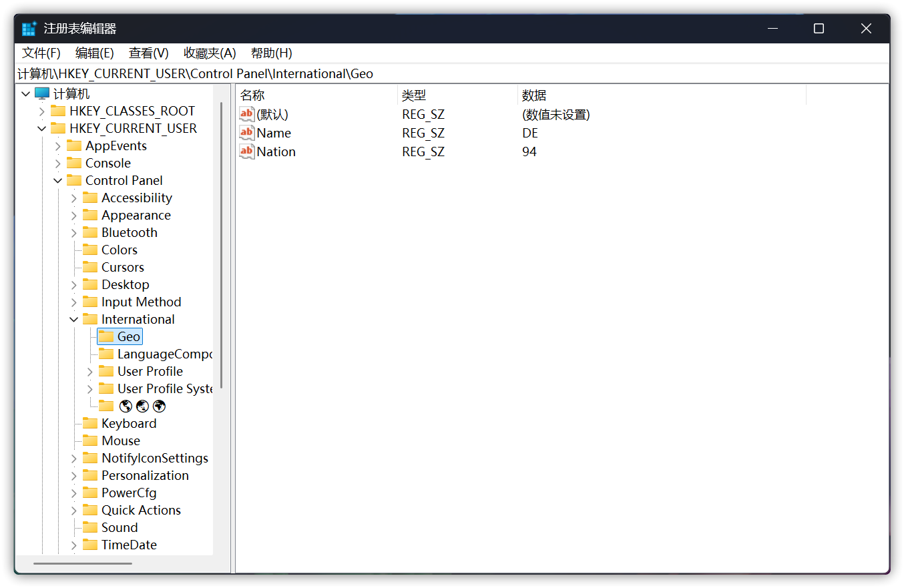The width and height of the screenshot is (904, 588).
Task: Click the registry path address bar
Action: pyautogui.click(x=451, y=73)
